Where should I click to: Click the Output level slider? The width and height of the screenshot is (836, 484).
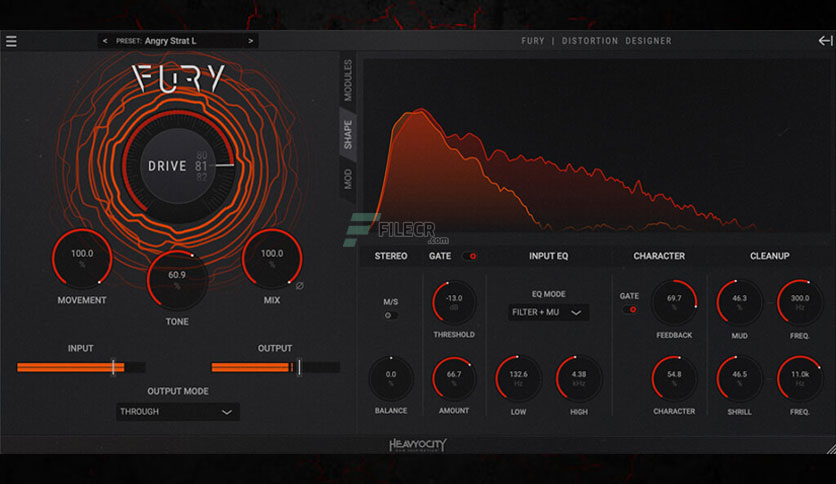pos(275,367)
